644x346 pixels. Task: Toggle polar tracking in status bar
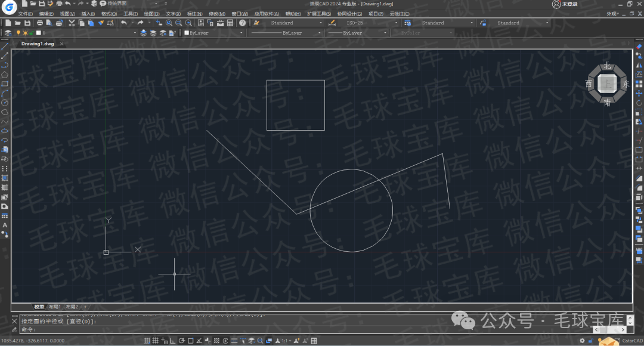pos(181,341)
